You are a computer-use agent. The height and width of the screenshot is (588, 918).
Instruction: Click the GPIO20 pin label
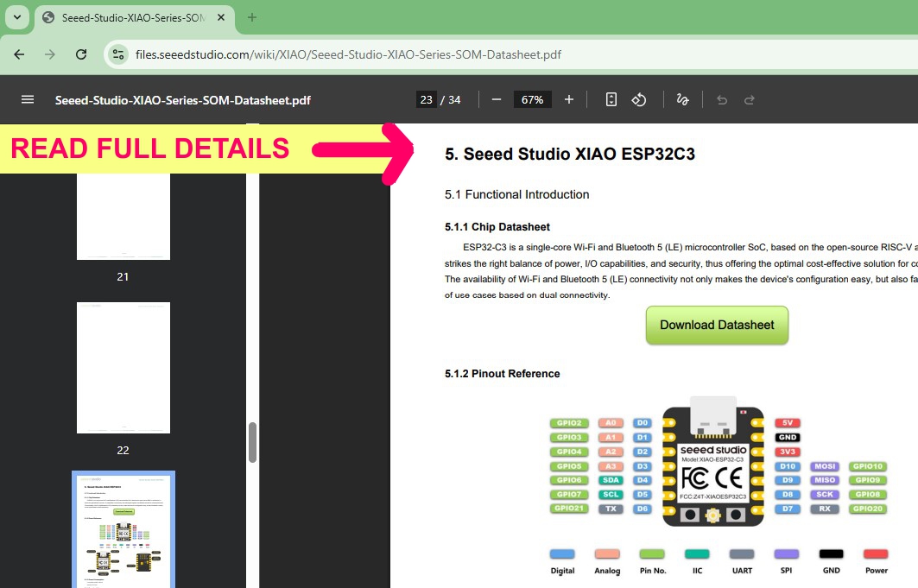(x=868, y=509)
